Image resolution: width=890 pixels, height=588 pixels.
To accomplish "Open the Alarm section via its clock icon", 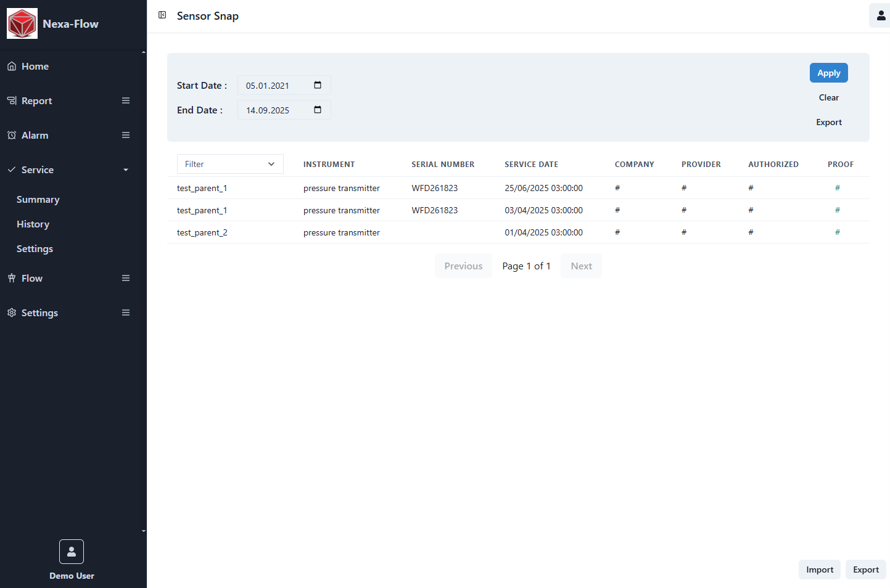I will point(11,135).
